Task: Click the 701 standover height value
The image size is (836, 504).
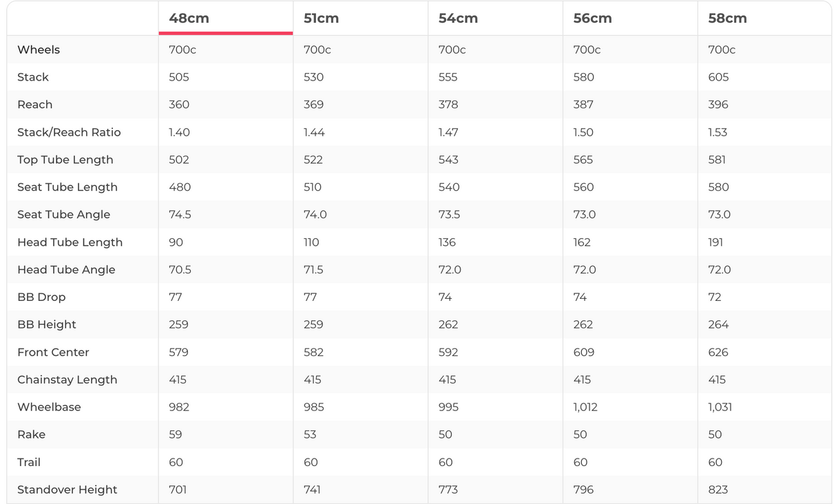Action: (x=178, y=490)
